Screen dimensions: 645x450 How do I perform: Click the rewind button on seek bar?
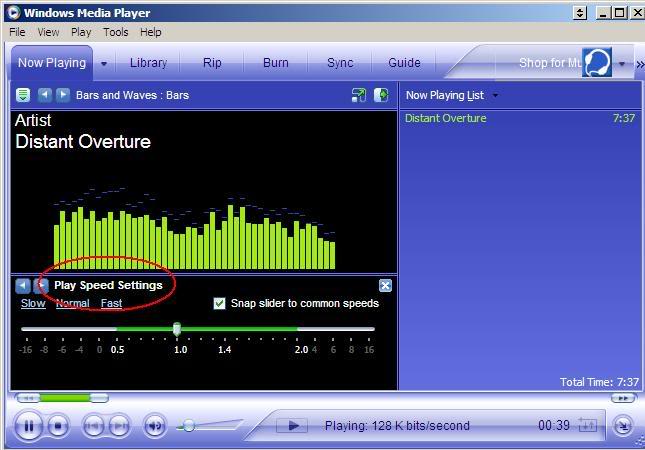pyautogui.click(x=28, y=398)
